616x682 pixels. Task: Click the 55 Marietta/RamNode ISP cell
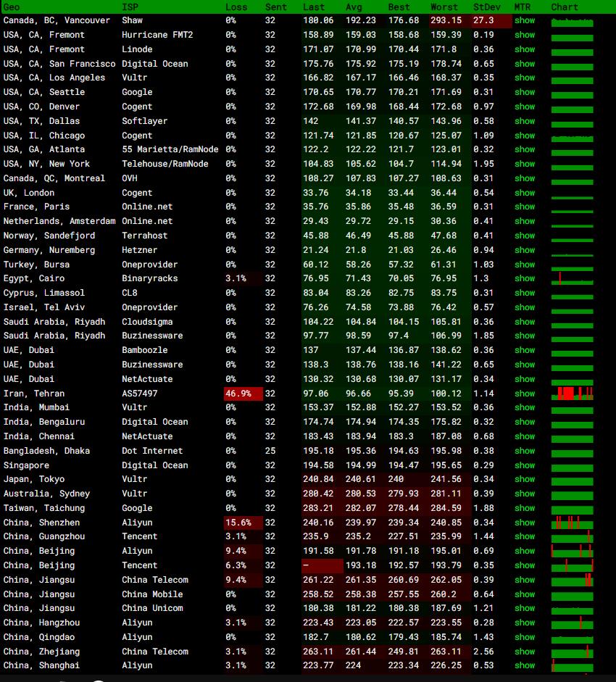170,149
